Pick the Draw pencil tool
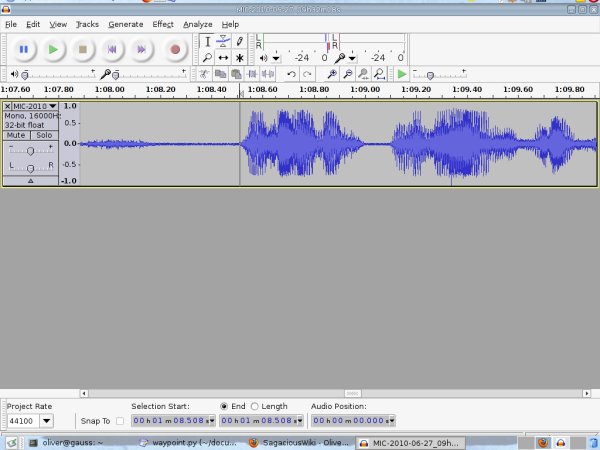 [x=239, y=41]
